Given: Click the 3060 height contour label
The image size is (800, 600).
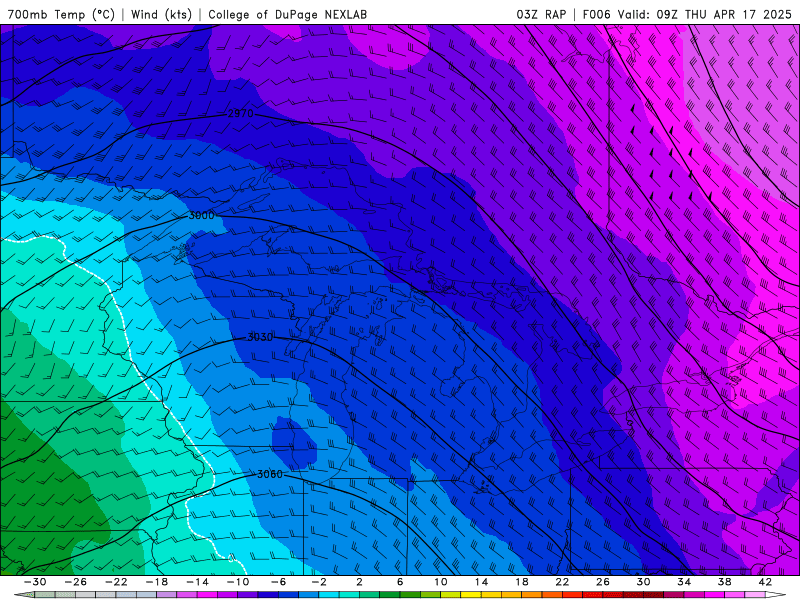Looking at the screenshot, I should 269,474.
